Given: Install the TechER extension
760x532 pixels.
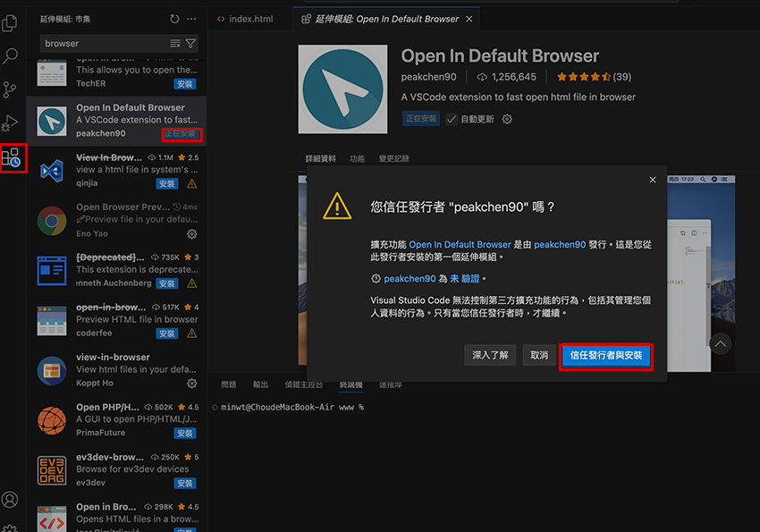Looking at the screenshot, I should [185, 84].
